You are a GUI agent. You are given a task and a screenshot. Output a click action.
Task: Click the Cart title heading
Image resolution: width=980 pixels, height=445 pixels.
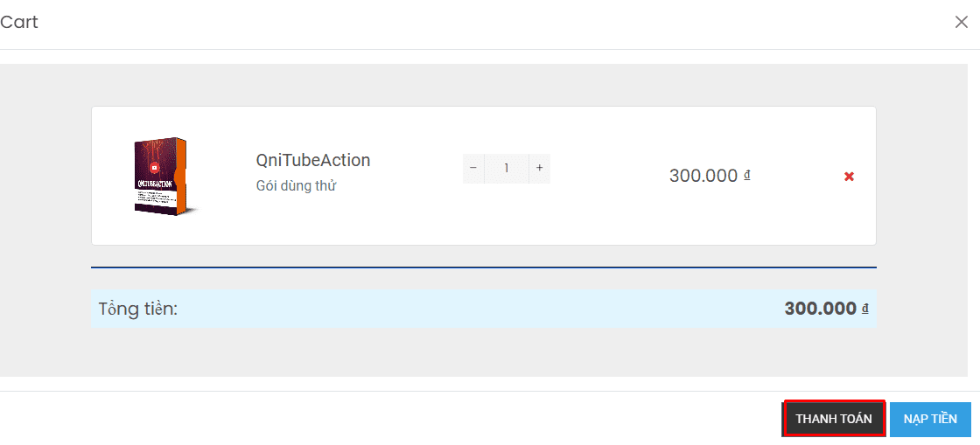(18, 23)
